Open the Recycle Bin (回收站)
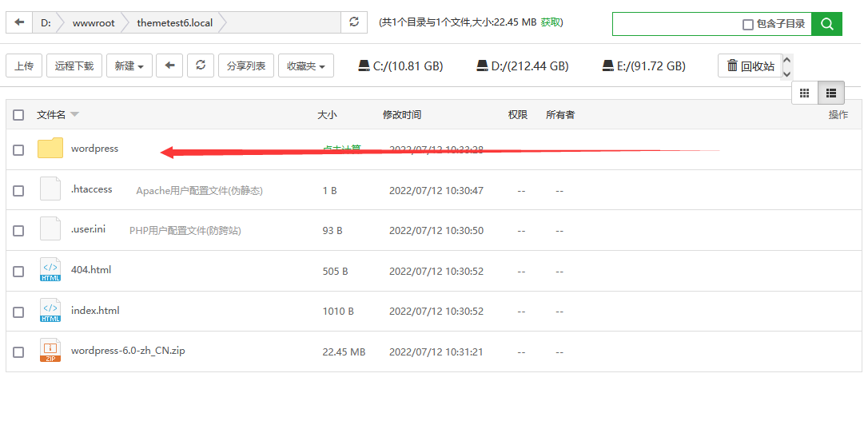868x421 pixels. point(751,66)
